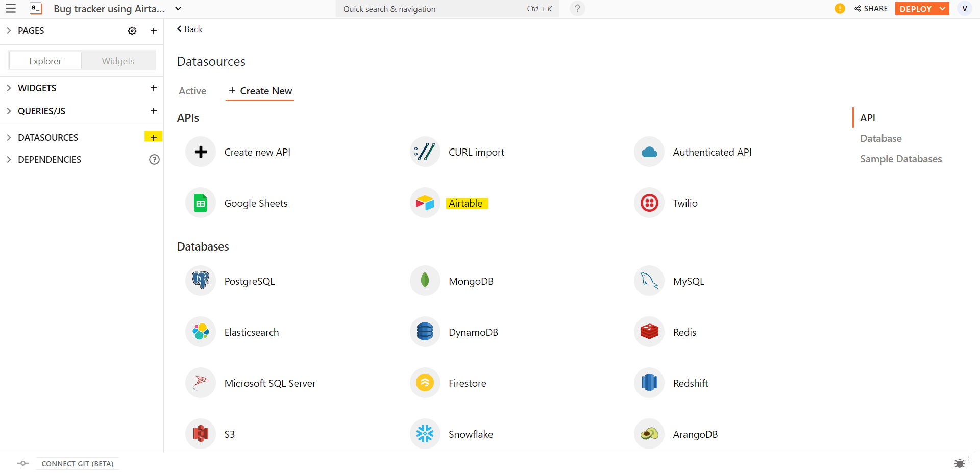Viewport: 980px width, 473px height.
Task: Click the Airtable datasource icon
Action: [425, 203]
